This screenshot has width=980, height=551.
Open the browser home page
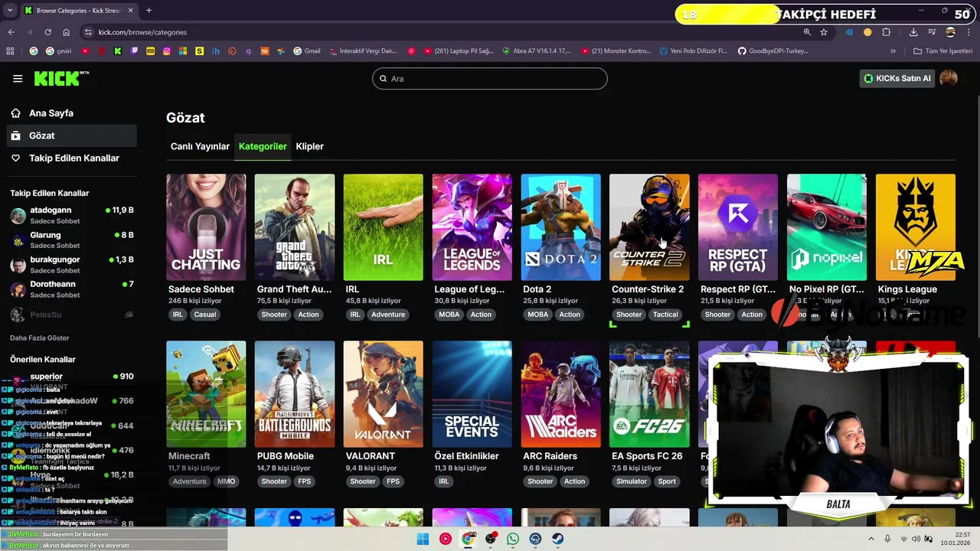click(67, 32)
